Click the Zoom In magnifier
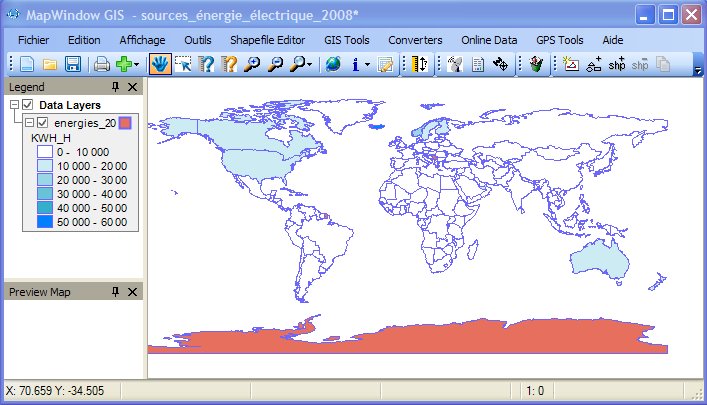The height and width of the screenshot is (405, 707). pos(251,65)
